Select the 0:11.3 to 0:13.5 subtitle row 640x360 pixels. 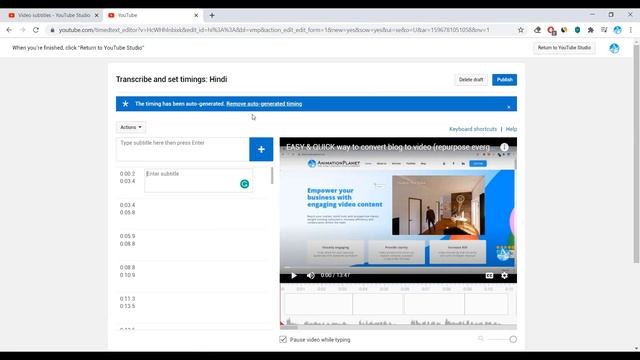(192, 307)
